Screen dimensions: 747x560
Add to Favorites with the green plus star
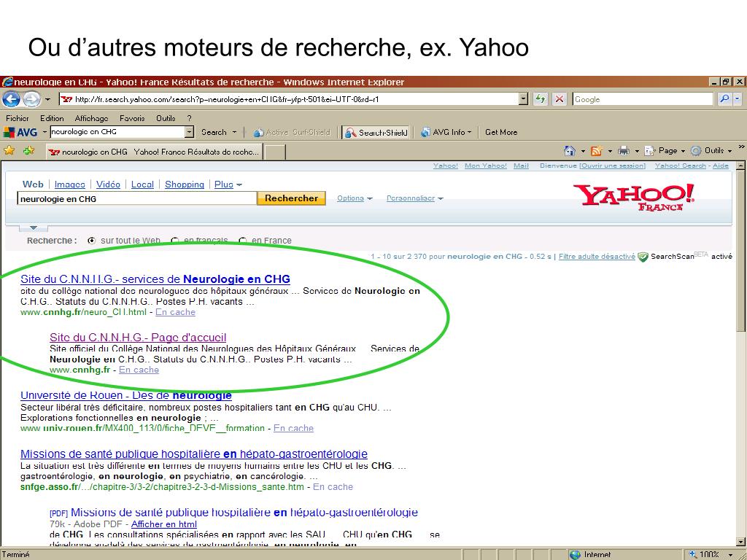point(29,151)
